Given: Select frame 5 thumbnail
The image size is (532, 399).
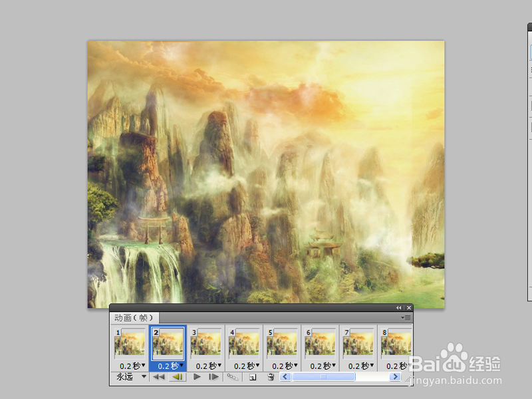Looking at the screenshot, I should [282, 344].
